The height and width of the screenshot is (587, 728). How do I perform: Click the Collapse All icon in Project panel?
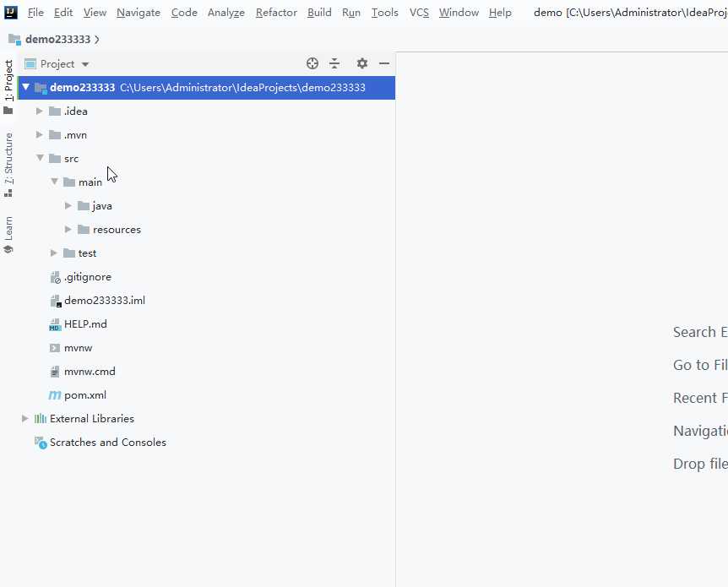[x=334, y=63]
